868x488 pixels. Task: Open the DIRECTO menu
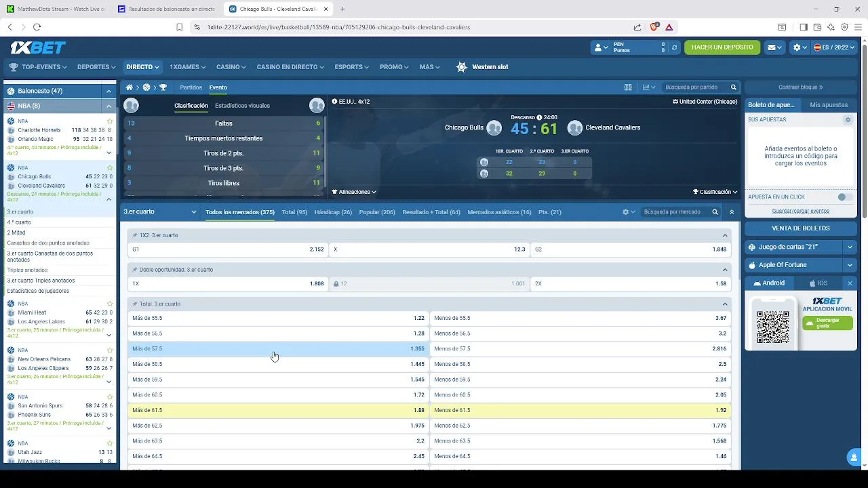(x=142, y=67)
